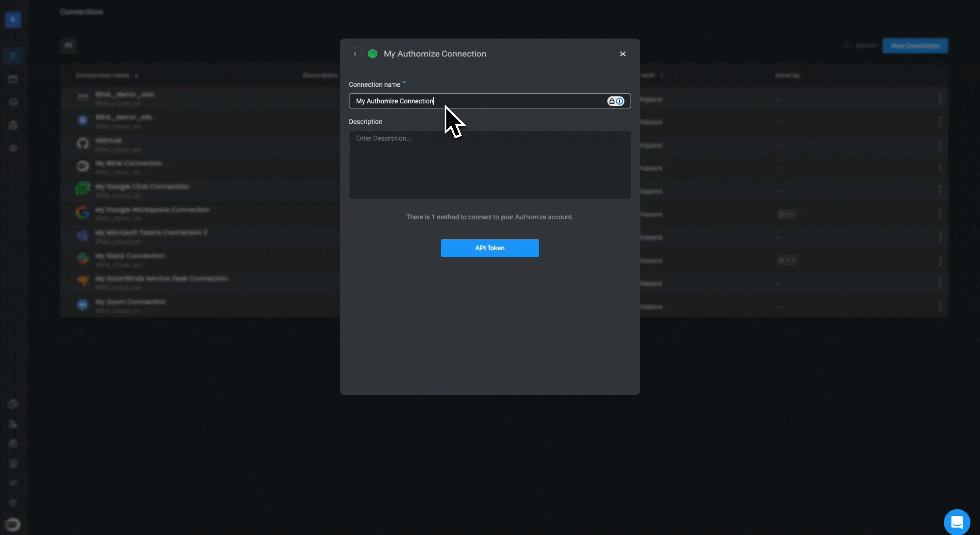980x535 pixels.
Task: Open the chat support bubble
Action: tap(956, 522)
